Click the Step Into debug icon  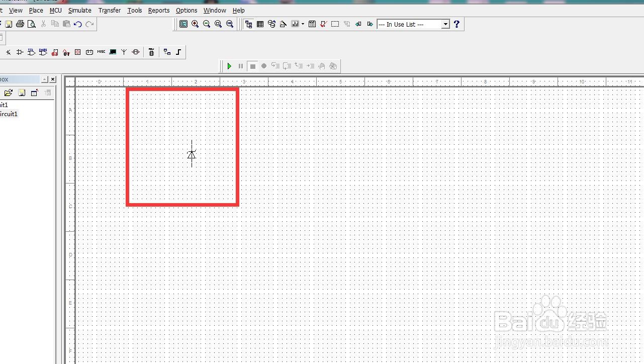pos(275,66)
